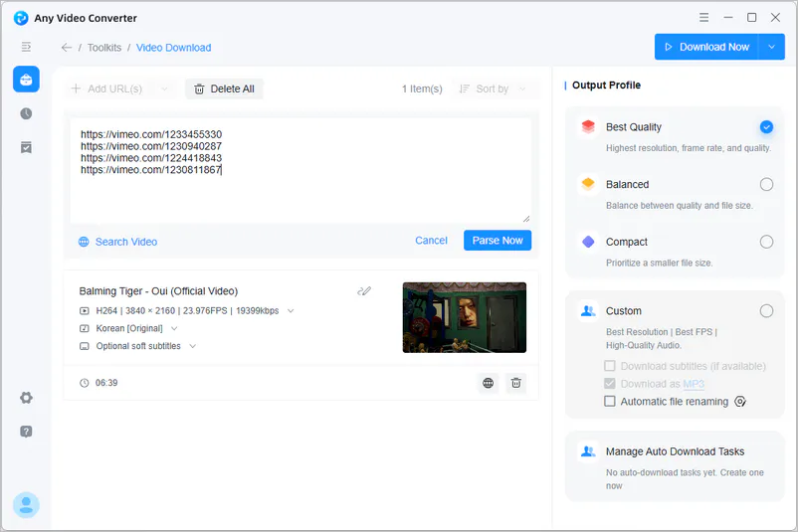Image resolution: width=798 pixels, height=532 pixels.
Task: Open the Help question mark icon
Action: (x=26, y=432)
